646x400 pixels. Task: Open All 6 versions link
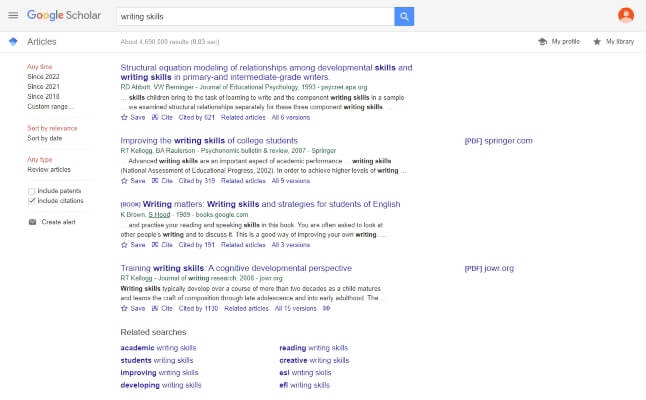[x=291, y=117]
